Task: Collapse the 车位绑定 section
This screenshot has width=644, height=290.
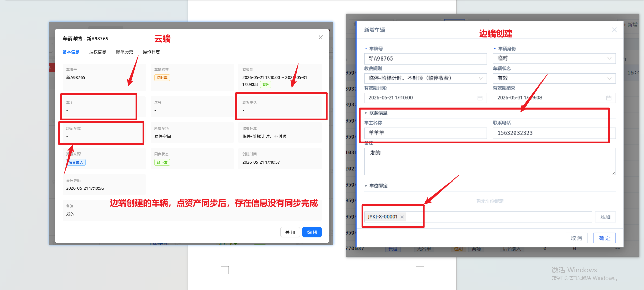Action: [376, 186]
